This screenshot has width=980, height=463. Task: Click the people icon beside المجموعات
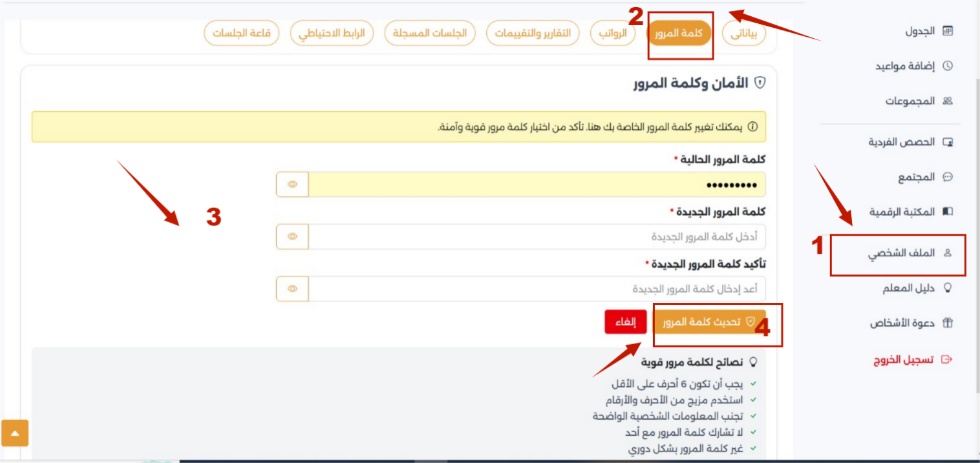click(948, 101)
